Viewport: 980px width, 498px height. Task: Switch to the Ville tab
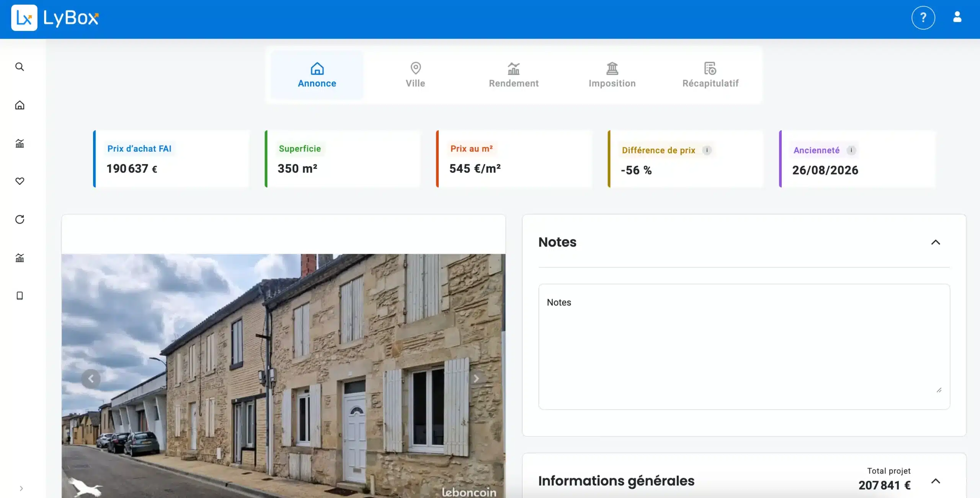point(415,75)
